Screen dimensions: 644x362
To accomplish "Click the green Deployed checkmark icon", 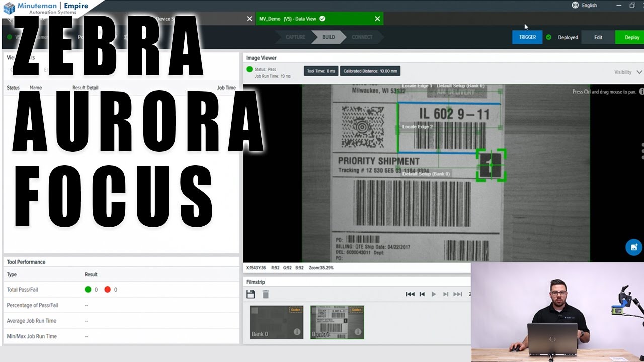I will point(549,37).
